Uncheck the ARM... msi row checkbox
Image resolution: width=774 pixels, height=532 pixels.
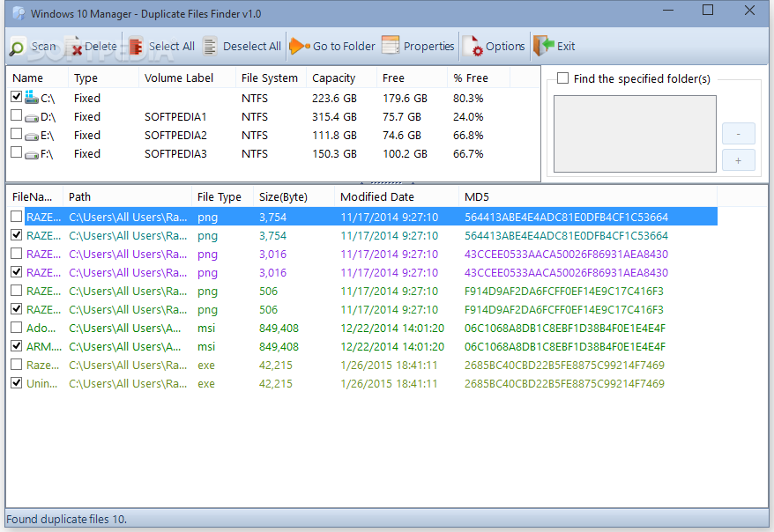tap(16, 346)
